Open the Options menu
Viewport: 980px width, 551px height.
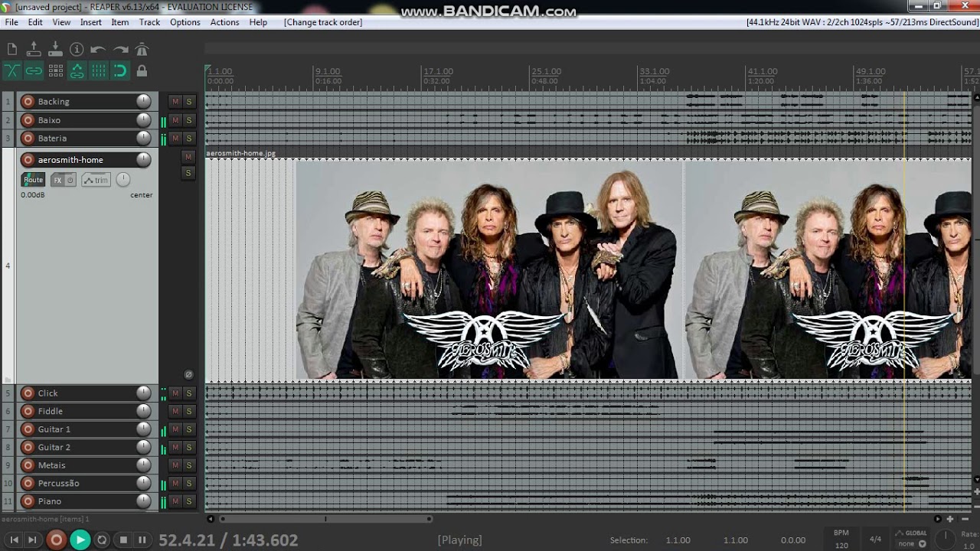click(x=185, y=22)
